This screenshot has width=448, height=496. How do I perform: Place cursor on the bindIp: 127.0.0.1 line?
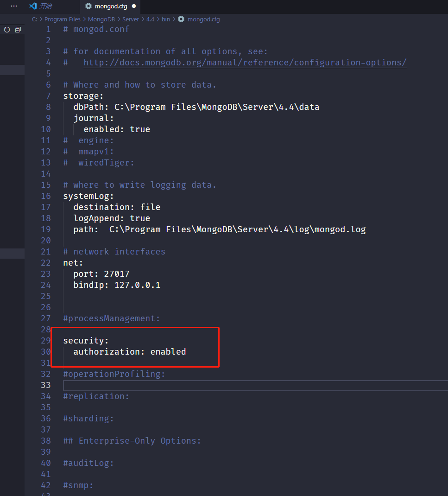coord(117,285)
